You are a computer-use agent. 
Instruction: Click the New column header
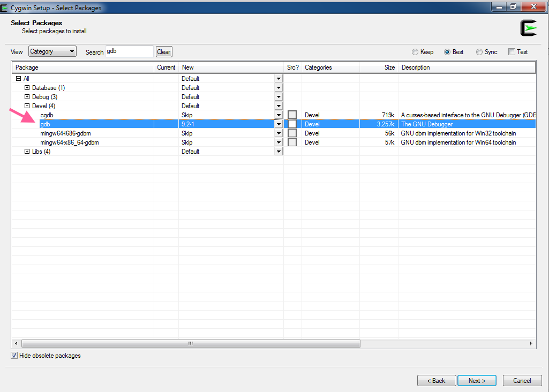pyautogui.click(x=231, y=67)
